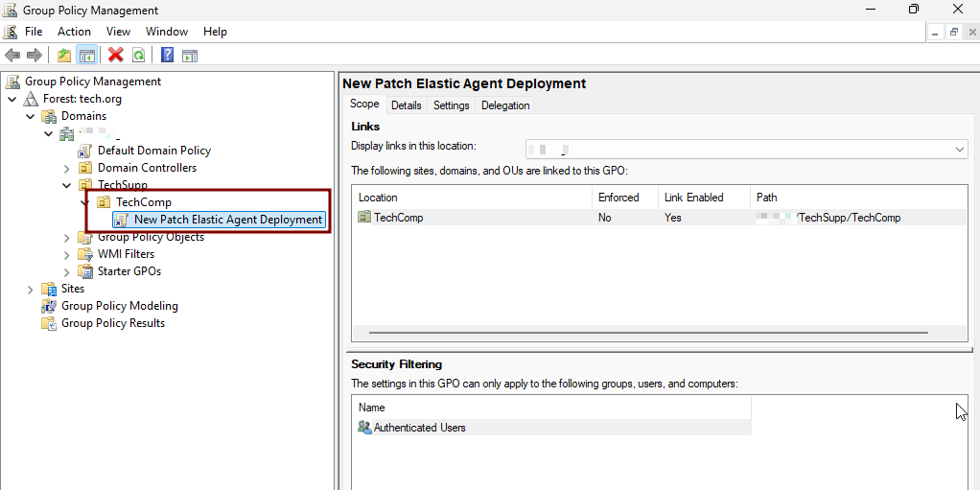The width and height of the screenshot is (980, 490).
Task: Click the Back arrow toolbar icon
Action: pyautogui.click(x=12, y=56)
